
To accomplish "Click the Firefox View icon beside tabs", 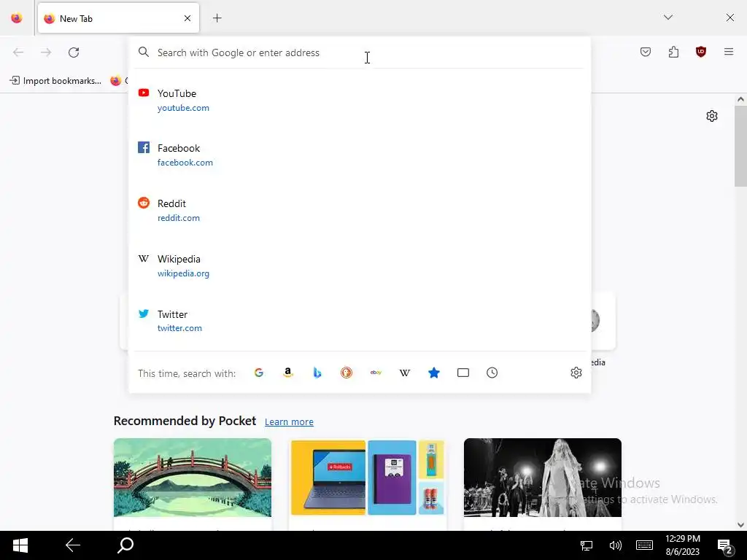I will click(17, 18).
